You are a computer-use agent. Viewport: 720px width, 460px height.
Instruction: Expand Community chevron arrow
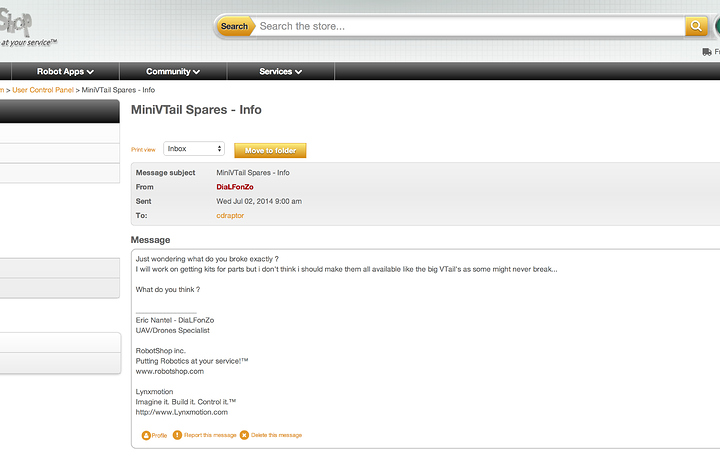pos(197,72)
